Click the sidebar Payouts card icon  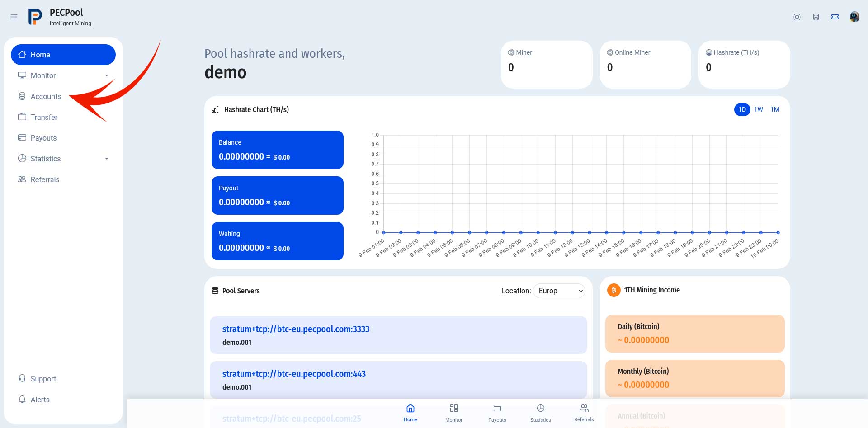[22, 137]
